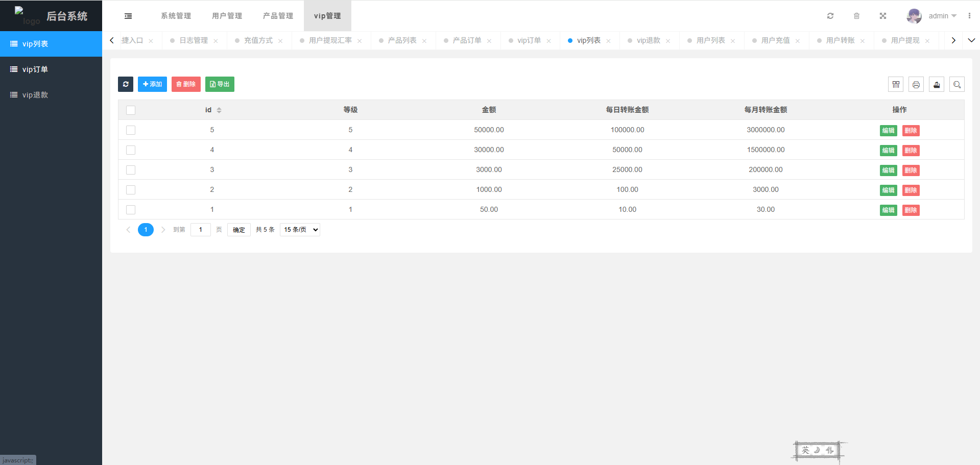Switch to the 用户管理 top menu
This screenshot has width=980, height=465.
(227, 16)
